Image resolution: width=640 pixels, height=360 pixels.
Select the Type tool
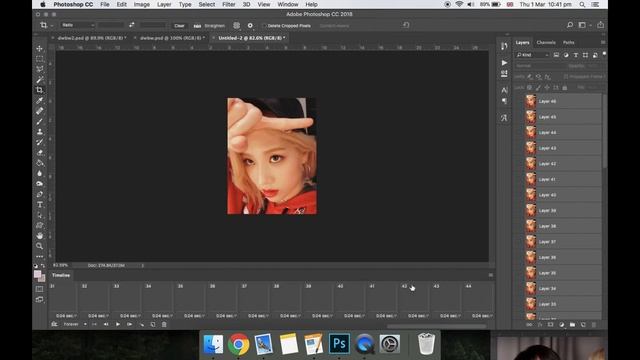[x=40, y=204]
